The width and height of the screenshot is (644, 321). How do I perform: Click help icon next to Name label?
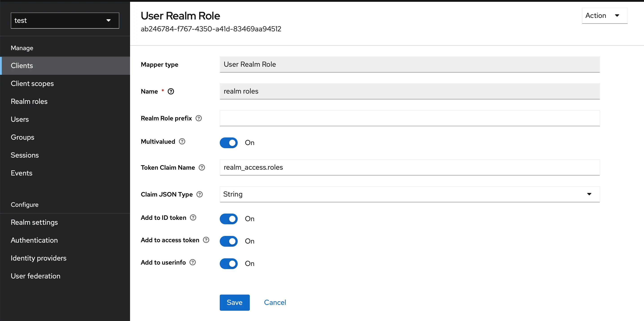171,91
